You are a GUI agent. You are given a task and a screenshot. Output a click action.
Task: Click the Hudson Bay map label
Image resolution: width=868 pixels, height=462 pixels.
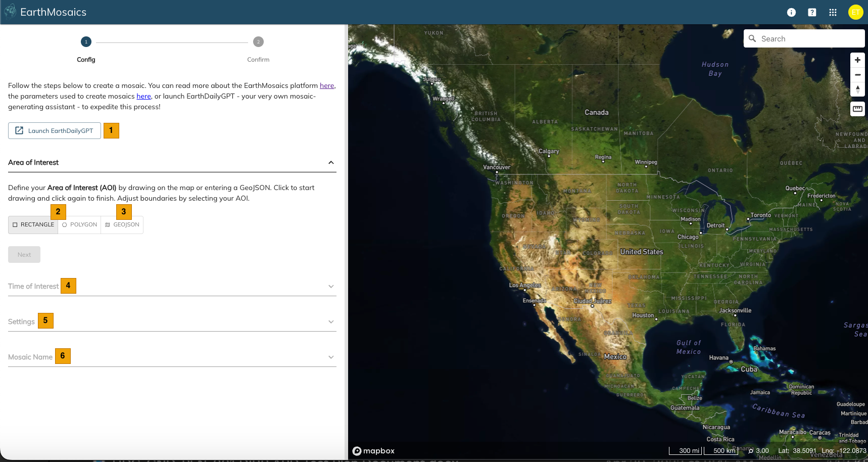tap(715, 69)
